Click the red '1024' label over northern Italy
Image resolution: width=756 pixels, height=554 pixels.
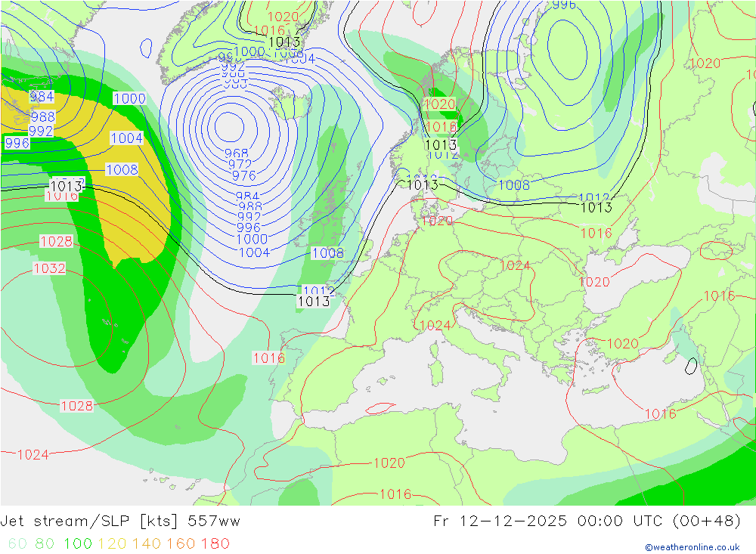tap(435, 326)
